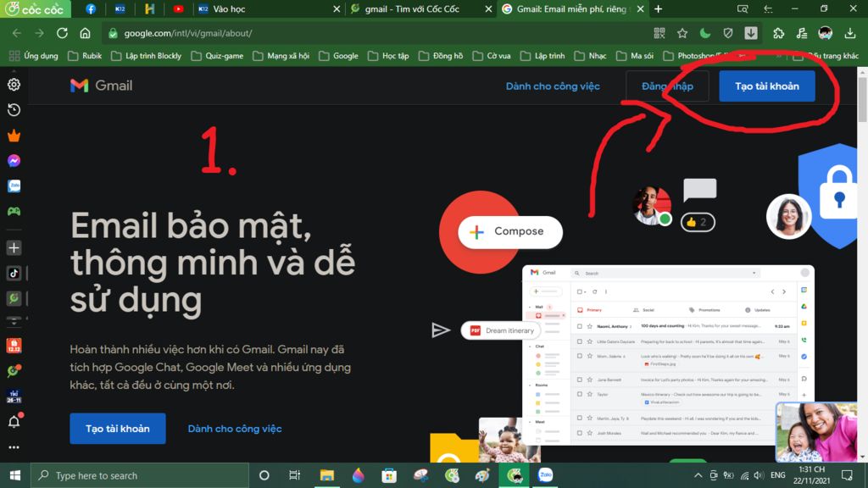This screenshot has width=868, height=488.
Task: Show hidden system tray icons
Action: 698,475
